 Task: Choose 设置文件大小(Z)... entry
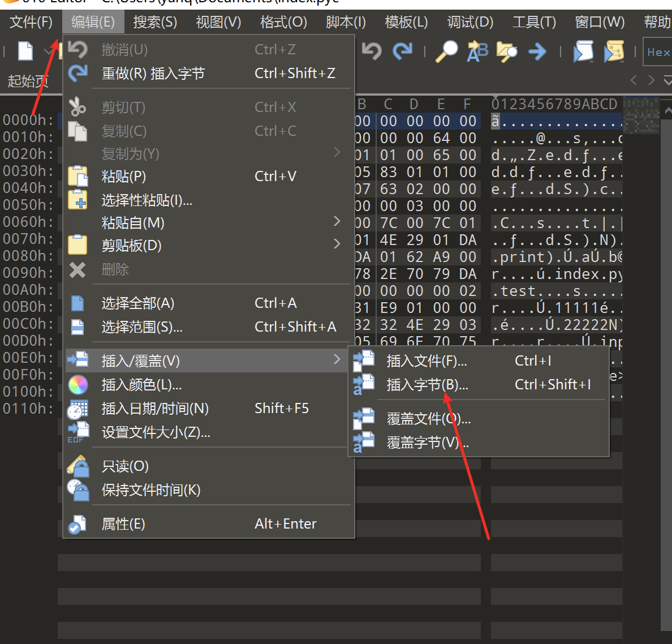pyautogui.click(x=209, y=432)
